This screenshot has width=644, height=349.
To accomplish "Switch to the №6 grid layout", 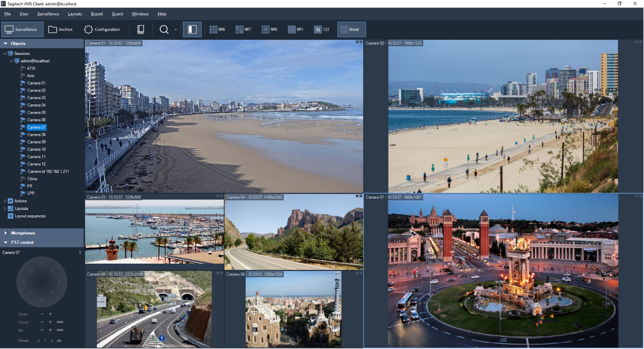I will click(217, 29).
